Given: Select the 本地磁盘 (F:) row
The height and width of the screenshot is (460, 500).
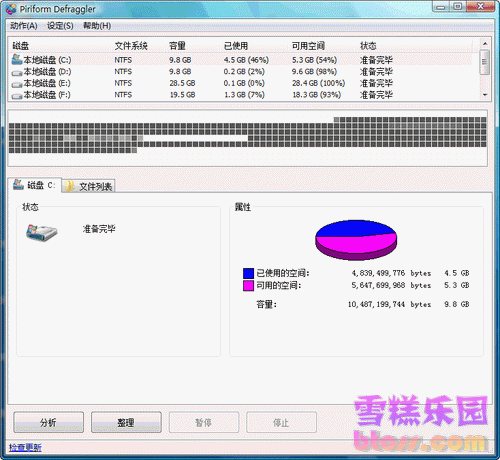Looking at the screenshot, I should [x=241, y=95].
